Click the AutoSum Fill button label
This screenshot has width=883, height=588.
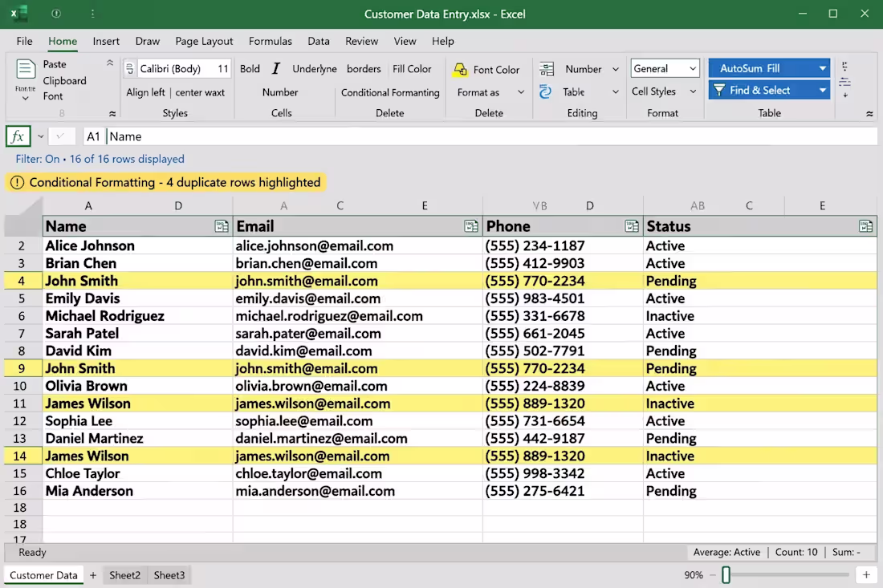[750, 68]
